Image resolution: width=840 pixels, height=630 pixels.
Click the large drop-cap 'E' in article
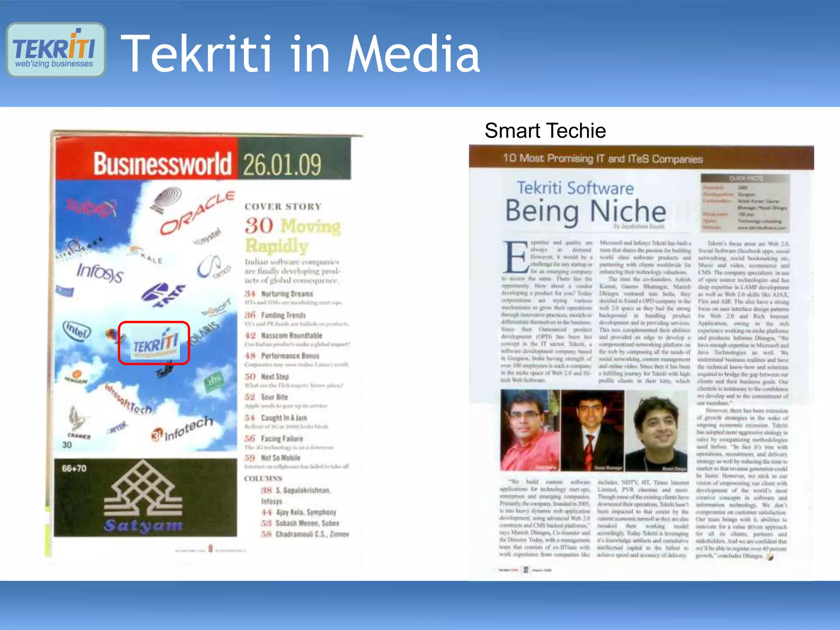tap(516, 257)
